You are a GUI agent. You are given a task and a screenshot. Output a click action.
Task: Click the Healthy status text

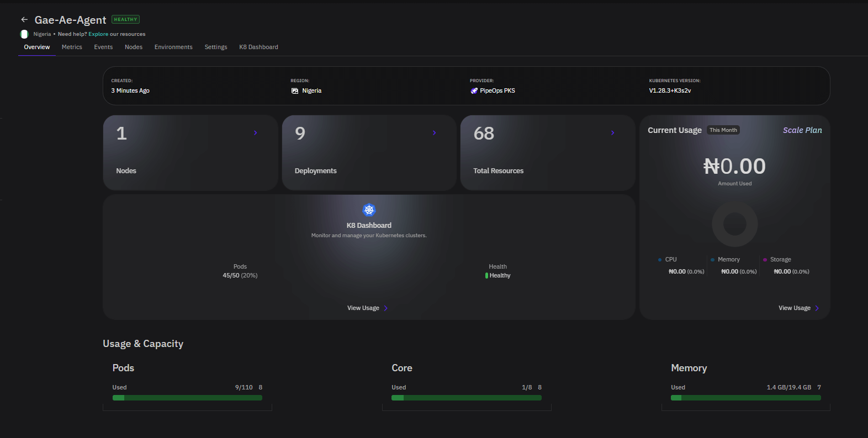pyautogui.click(x=500, y=276)
